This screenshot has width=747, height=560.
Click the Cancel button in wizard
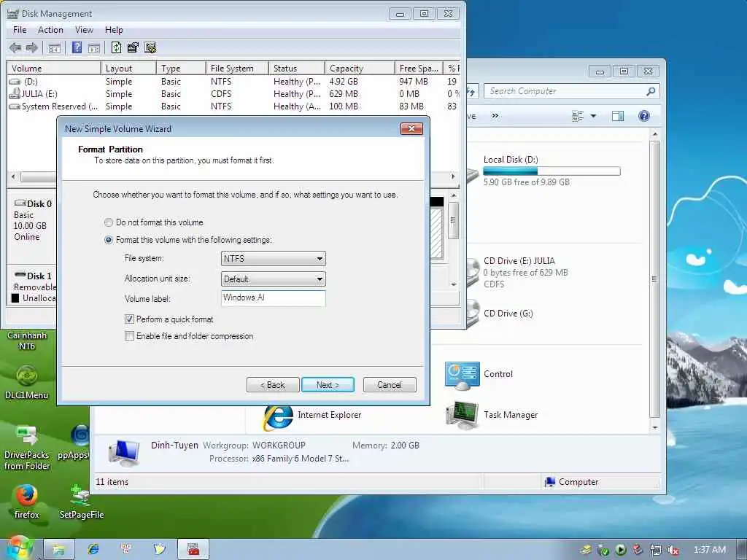[390, 385]
